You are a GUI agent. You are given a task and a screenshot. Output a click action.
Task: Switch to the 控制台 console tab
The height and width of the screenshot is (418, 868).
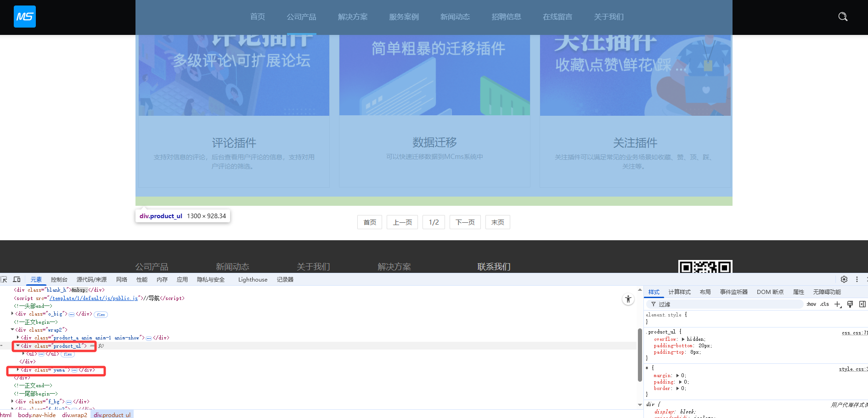59,279
